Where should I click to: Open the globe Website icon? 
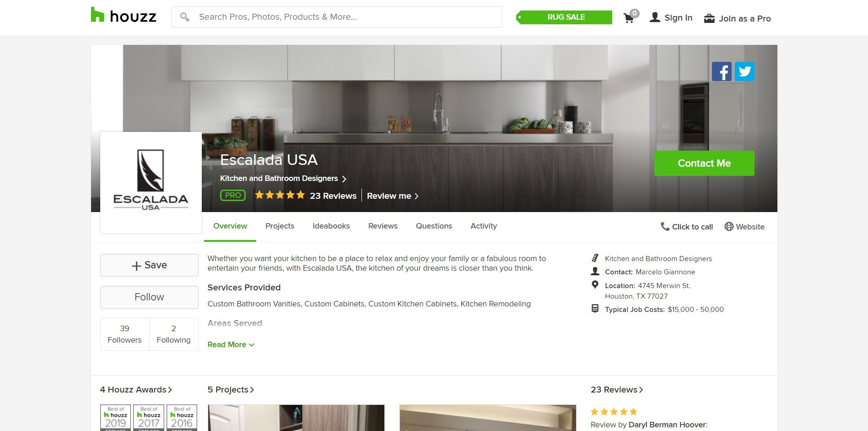pyautogui.click(x=729, y=226)
